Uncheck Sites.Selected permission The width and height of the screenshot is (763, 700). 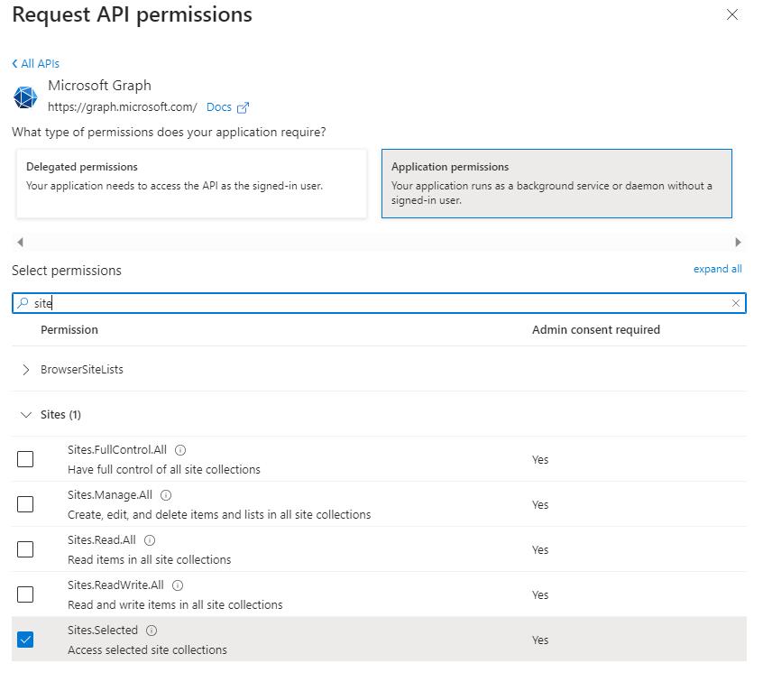(25, 640)
